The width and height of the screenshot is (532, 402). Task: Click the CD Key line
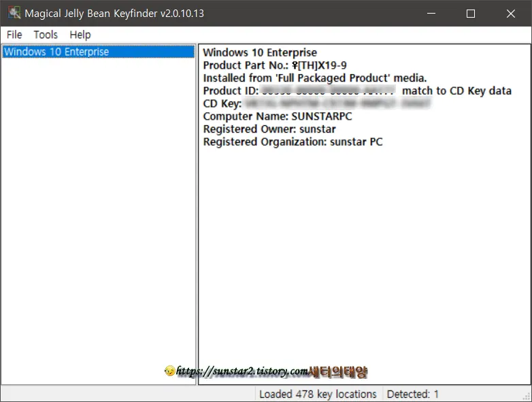pyautogui.click(x=317, y=103)
